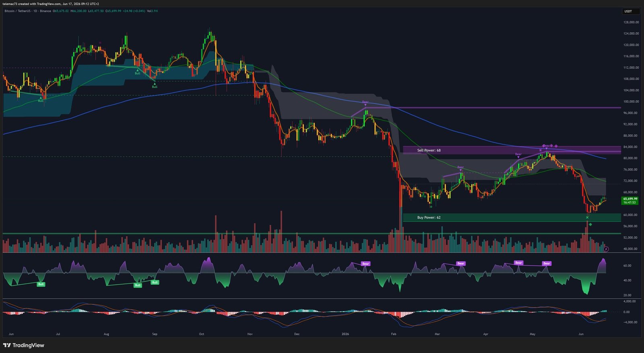Viewport: 644px width, 353px height.
Task: Click the RSI scale value 20.00
Action: 627,295
